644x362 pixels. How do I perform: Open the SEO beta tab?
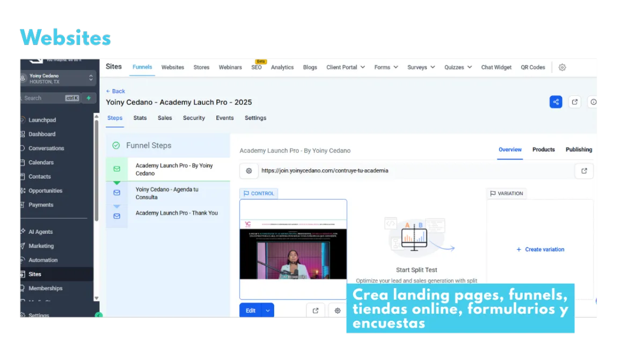257,67
